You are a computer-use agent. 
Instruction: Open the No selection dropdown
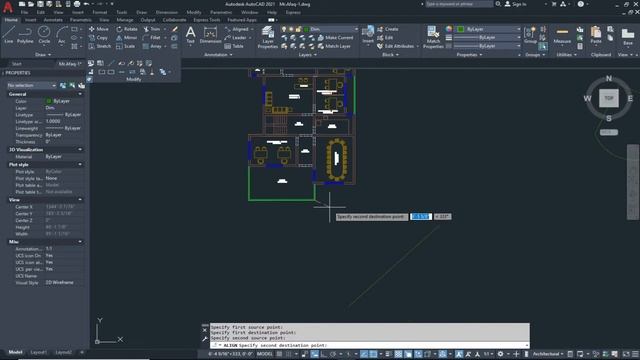(31, 85)
